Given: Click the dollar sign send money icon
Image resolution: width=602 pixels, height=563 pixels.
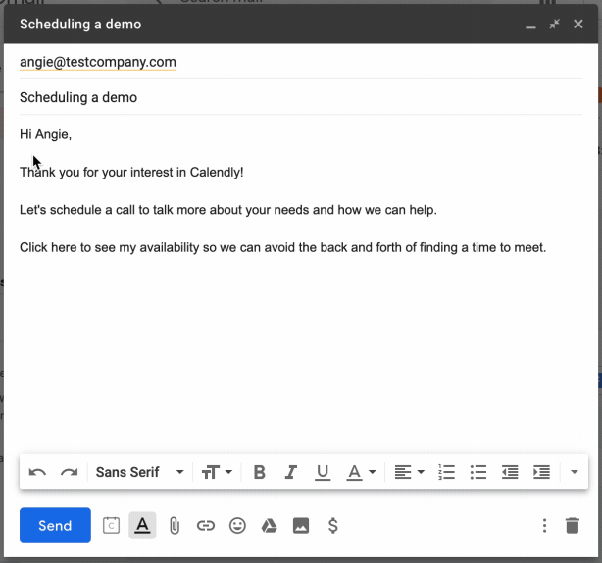Looking at the screenshot, I should (333, 526).
